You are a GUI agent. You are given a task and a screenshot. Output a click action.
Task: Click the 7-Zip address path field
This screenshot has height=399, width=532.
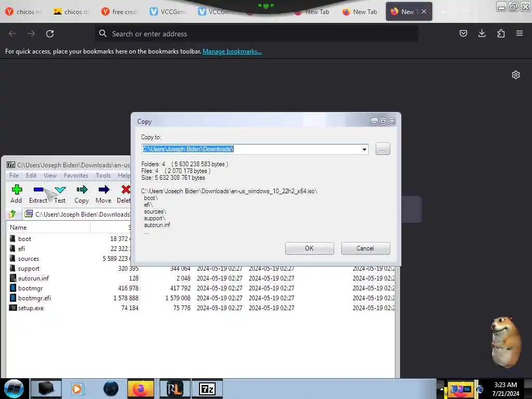[x=77, y=215]
